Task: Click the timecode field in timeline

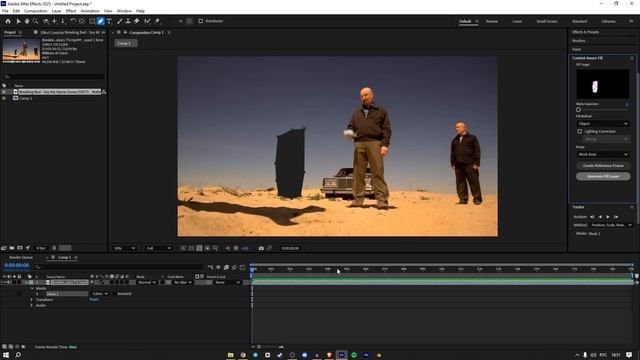Action: [17, 265]
